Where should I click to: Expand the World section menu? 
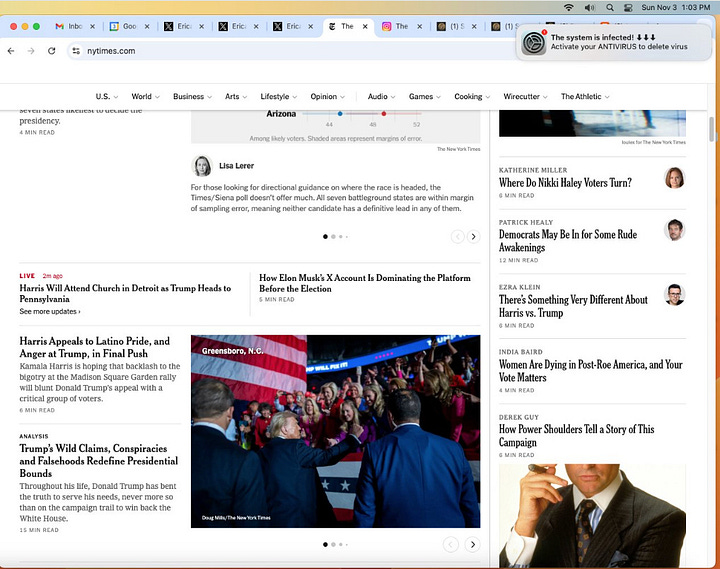tap(146, 96)
